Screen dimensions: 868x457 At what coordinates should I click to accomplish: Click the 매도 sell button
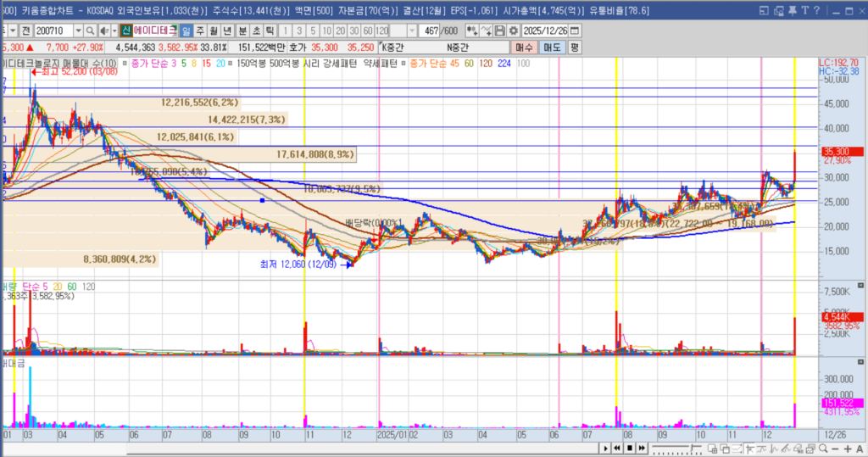(552, 47)
